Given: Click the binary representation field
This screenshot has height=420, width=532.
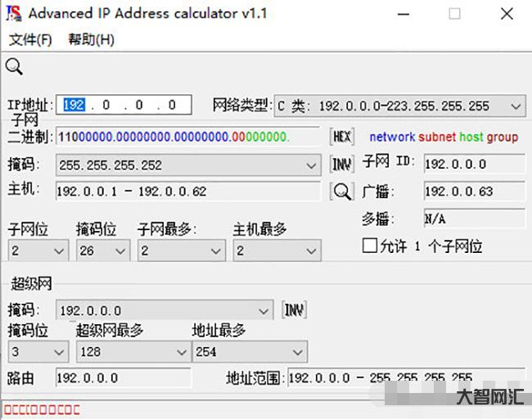Looking at the screenshot, I should (x=188, y=137).
